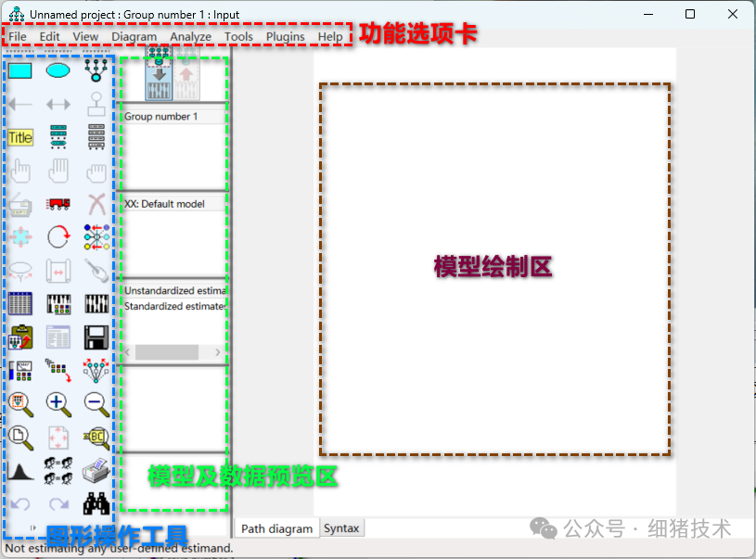Select the ellipse tool for latent variables

57,70
